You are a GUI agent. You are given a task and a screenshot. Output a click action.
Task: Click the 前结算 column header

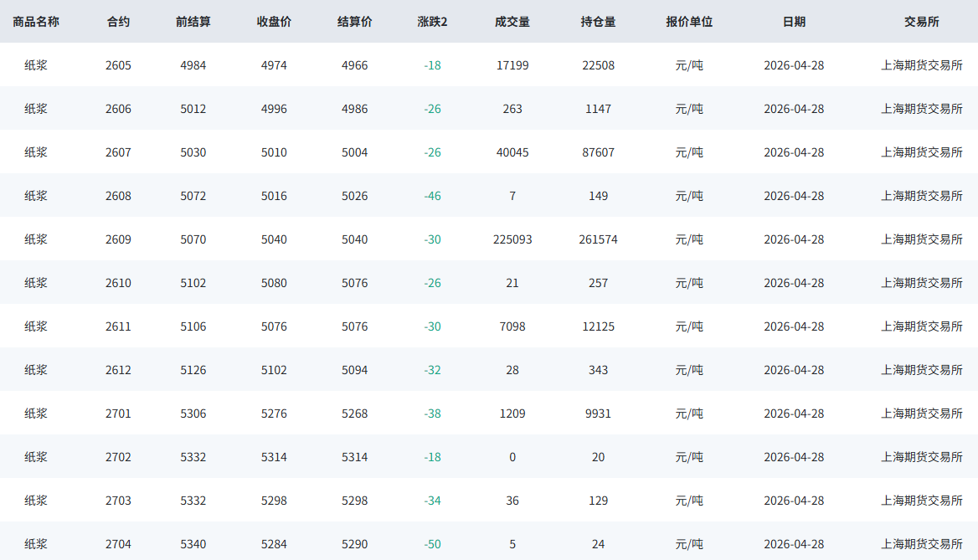(x=193, y=22)
